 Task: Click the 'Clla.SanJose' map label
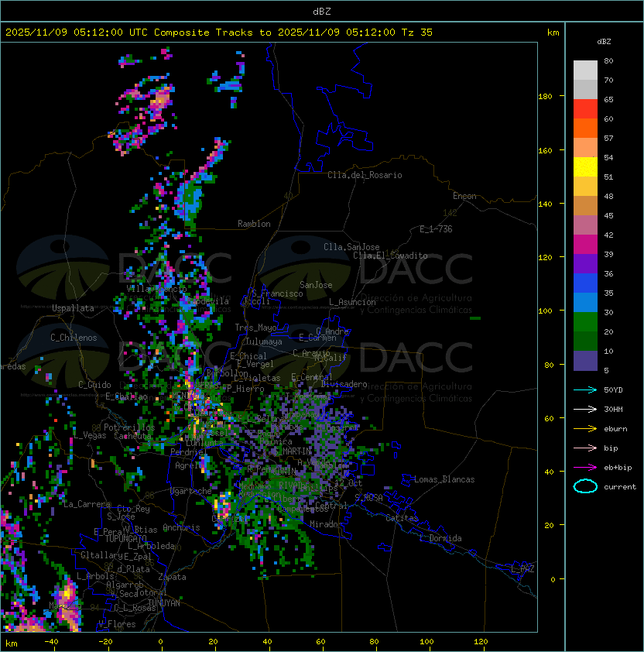pos(351,247)
